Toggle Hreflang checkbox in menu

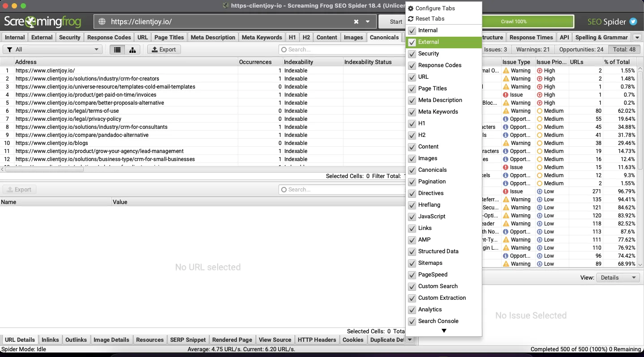(412, 205)
